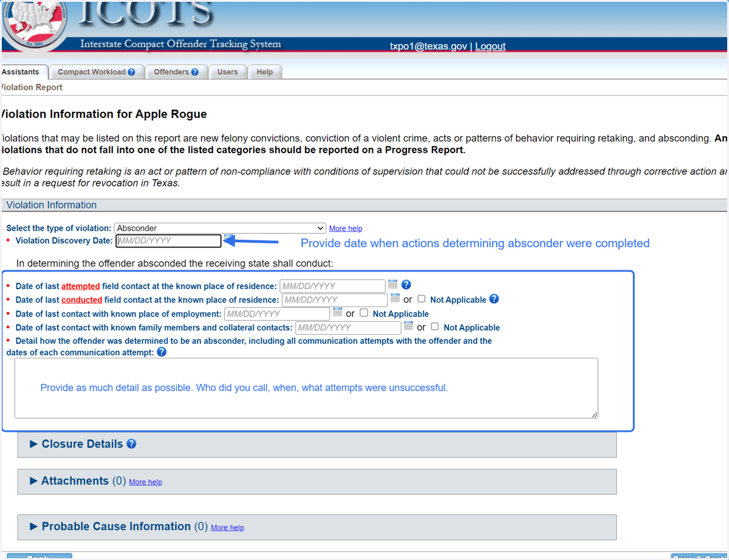Click place of employment contact date field
The image size is (729, 560).
[277, 314]
